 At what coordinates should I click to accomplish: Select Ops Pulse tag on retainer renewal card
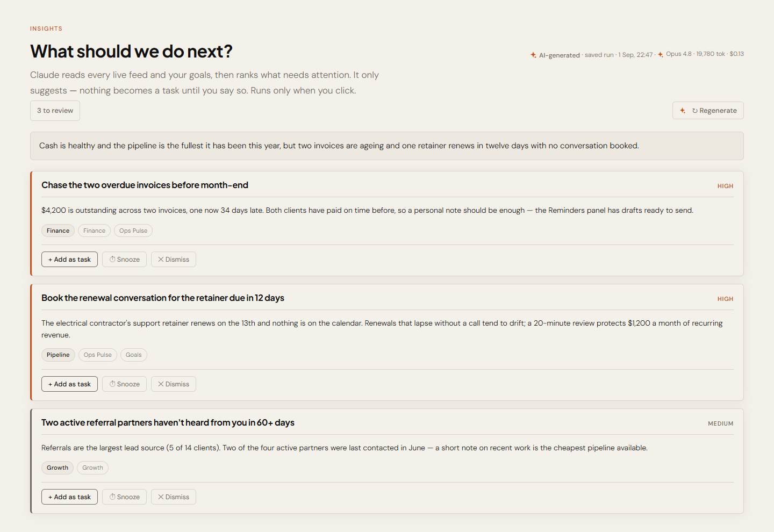coord(98,355)
